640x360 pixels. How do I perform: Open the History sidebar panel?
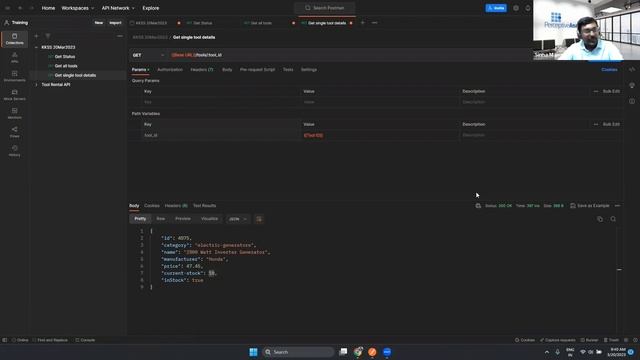[x=14, y=151]
